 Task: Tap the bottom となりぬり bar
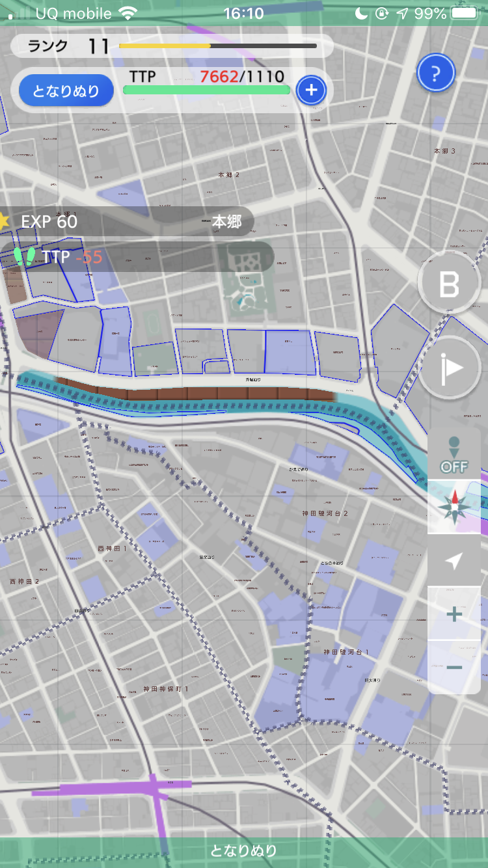tap(244, 850)
